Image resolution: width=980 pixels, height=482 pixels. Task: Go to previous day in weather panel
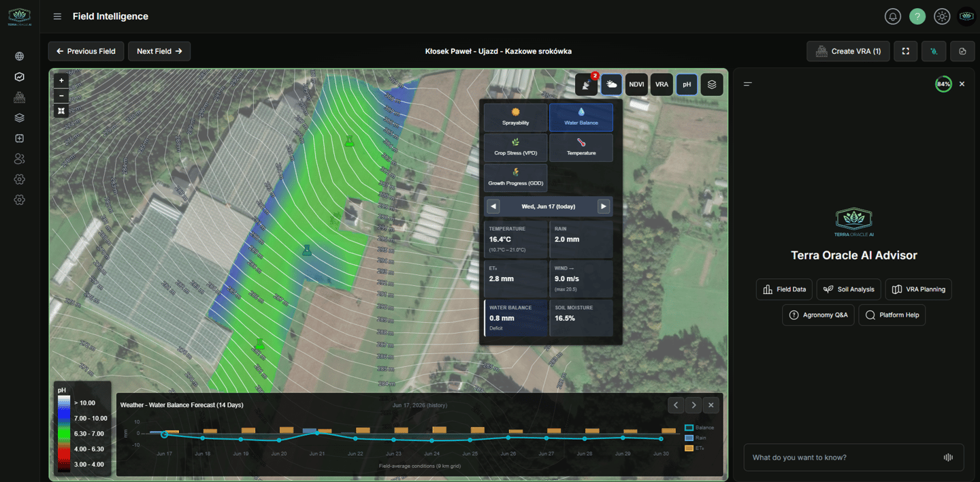click(493, 206)
